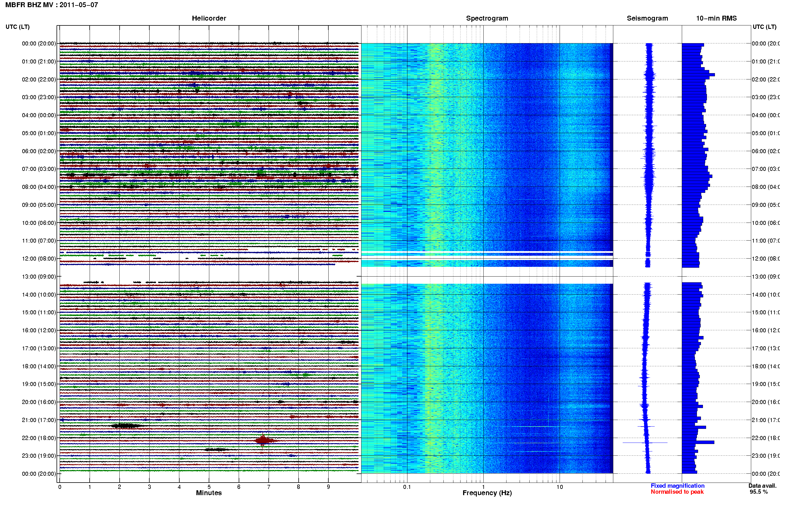Click helicorder time label "10:00 (06:00)"
Screen dimensions: 812x508
point(39,223)
